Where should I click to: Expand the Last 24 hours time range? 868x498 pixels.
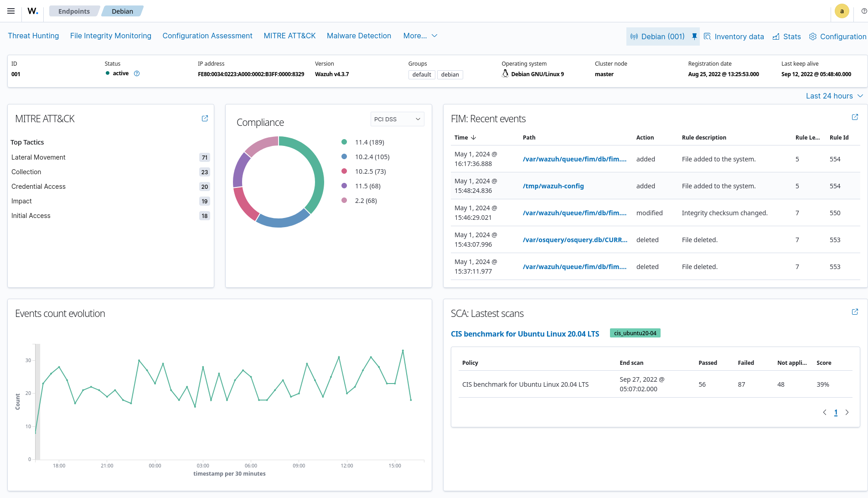(x=834, y=96)
